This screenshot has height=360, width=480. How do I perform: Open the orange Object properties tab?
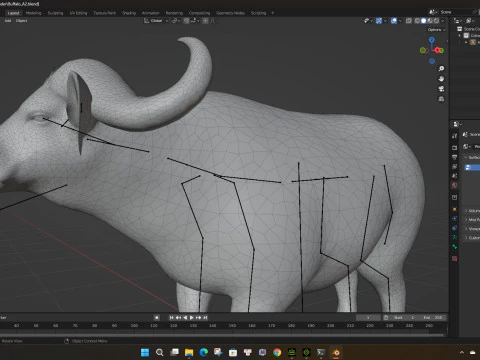454,209
